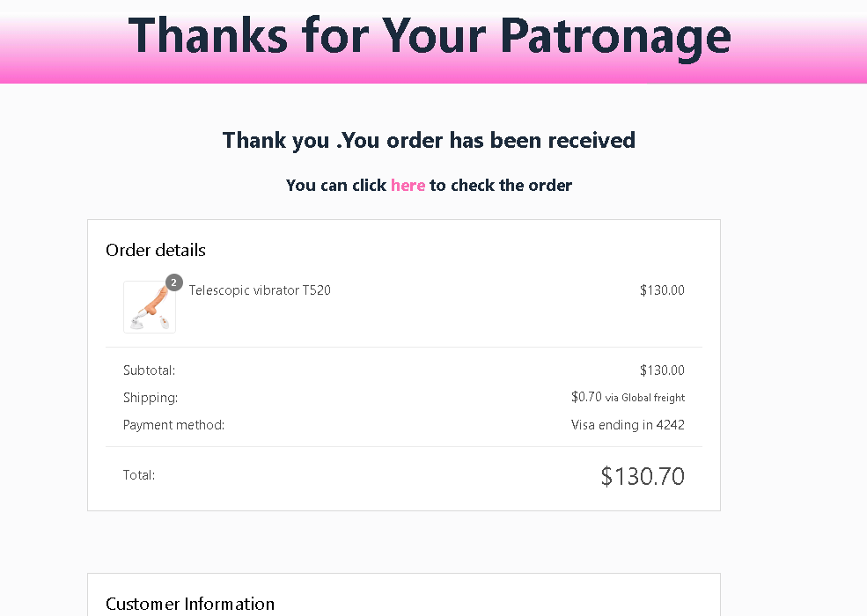Click the Shipping label

pos(151,398)
